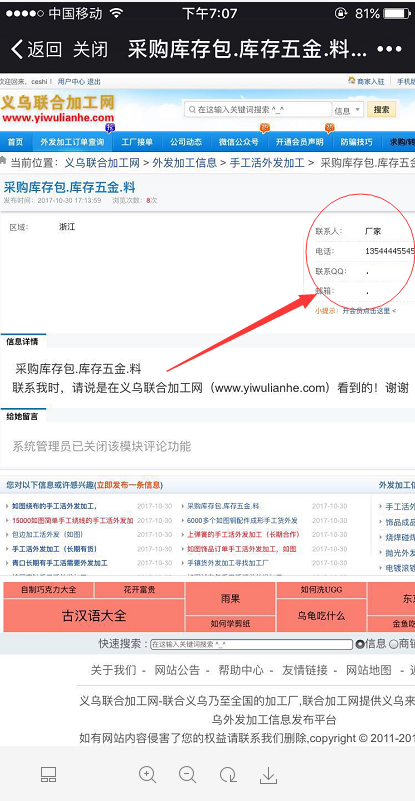Select the 给她留言 section tab
Screen dimensions: 415x801
pos(22,416)
